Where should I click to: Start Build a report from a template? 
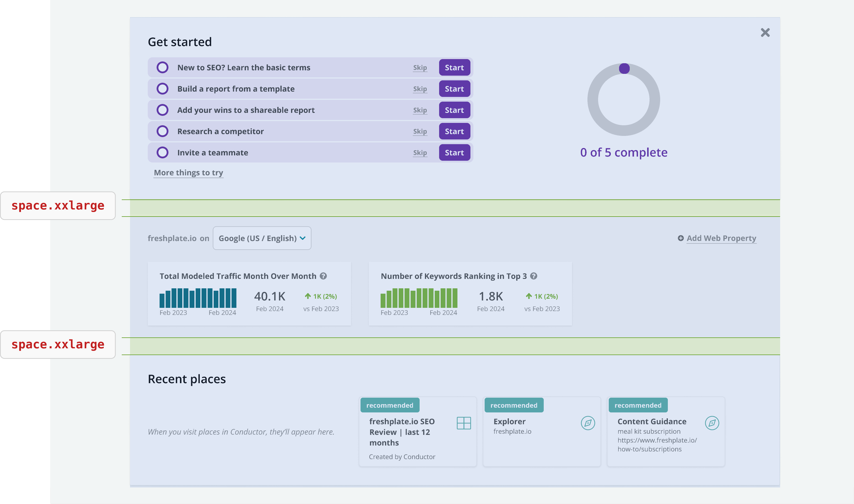454,89
